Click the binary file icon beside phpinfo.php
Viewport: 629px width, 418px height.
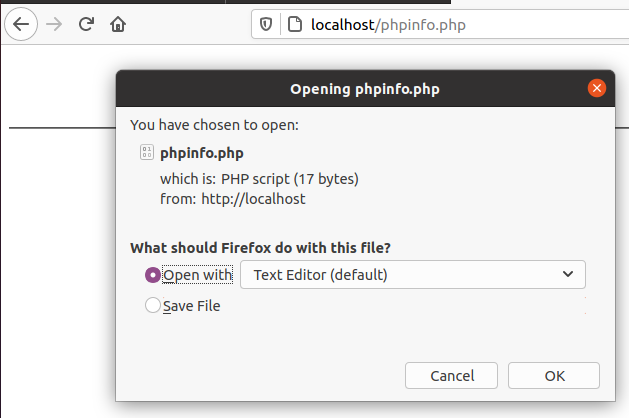pos(147,152)
